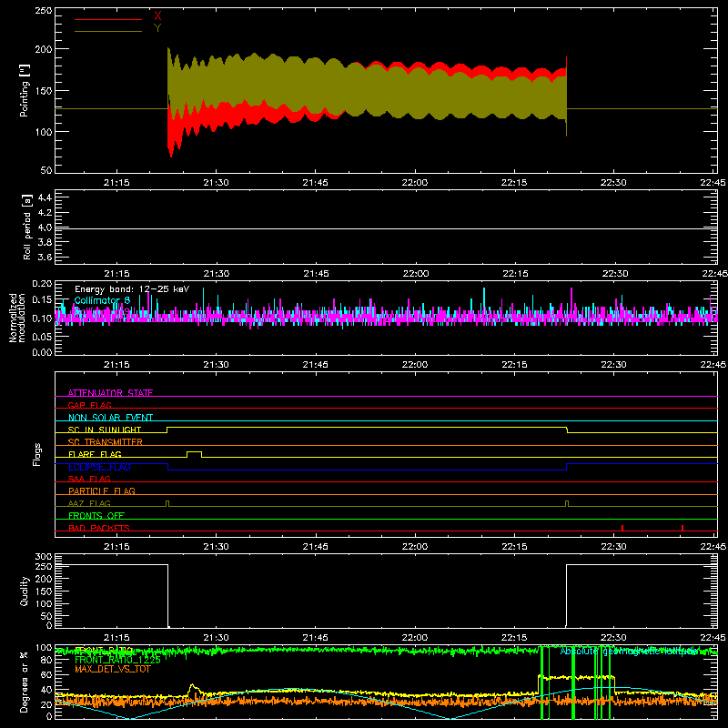Viewport: 728px width, 728px height.
Task: Click the 22:30 time label under Flags plot
Action: pyautogui.click(x=613, y=547)
